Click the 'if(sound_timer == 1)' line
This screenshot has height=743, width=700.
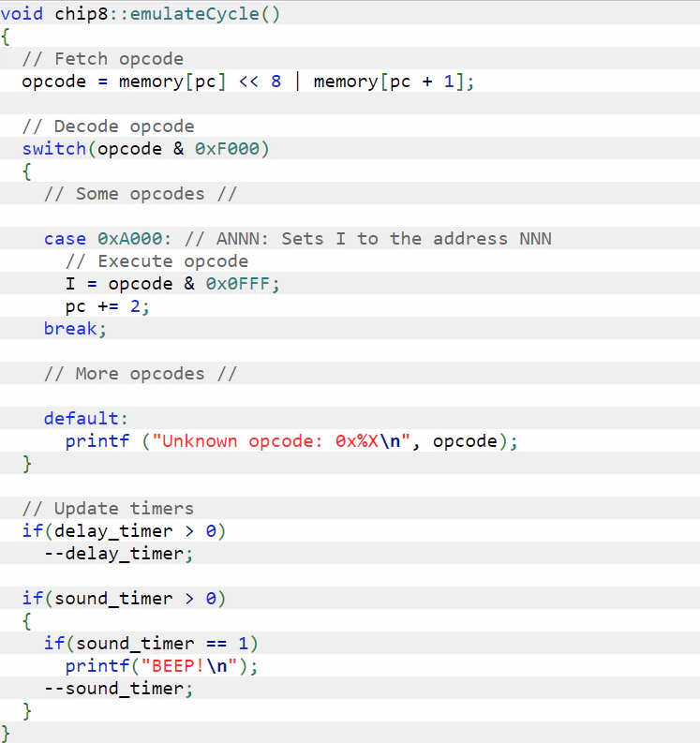pos(151,644)
